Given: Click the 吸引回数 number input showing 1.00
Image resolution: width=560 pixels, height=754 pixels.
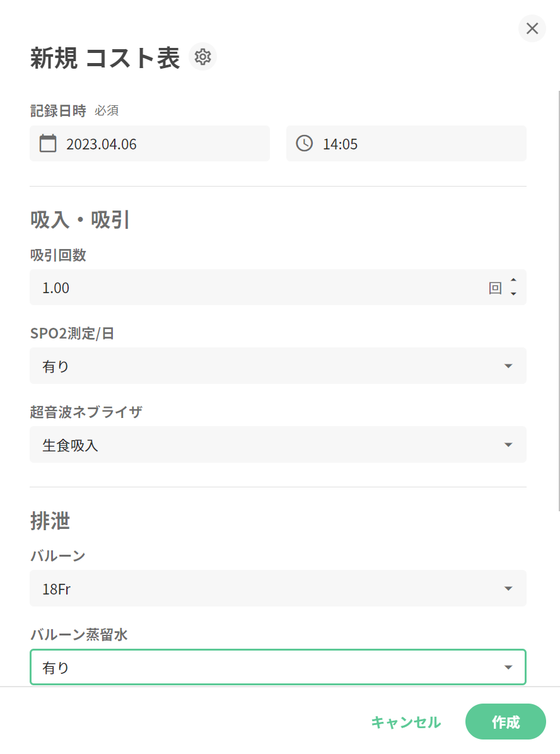Looking at the screenshot, I should coord(252,288).
